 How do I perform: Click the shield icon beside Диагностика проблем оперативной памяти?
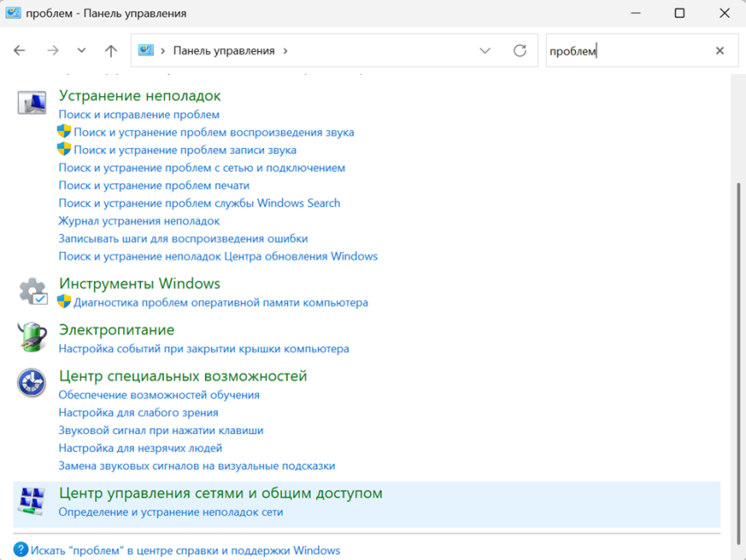click(63, 302)
